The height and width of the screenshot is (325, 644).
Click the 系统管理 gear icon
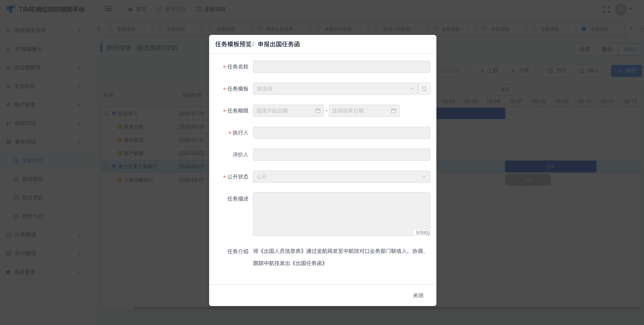pyautogui.click(x=8, y=272)
